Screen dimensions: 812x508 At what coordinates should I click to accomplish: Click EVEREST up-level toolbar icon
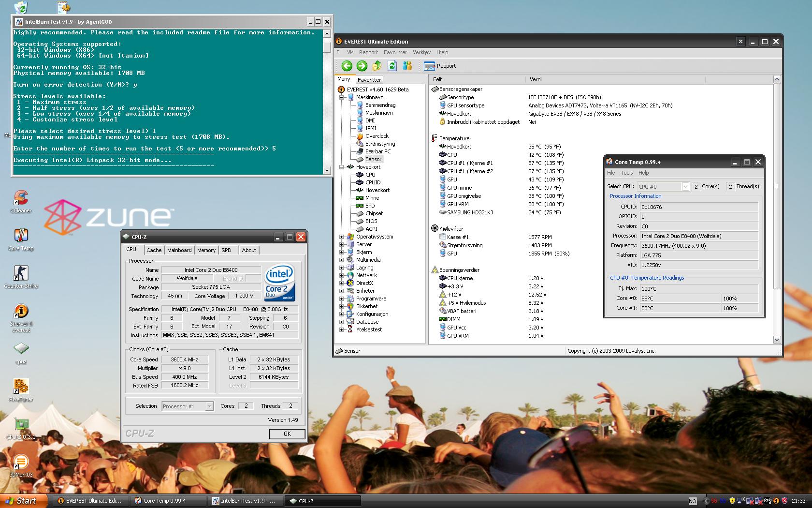(377, 66)
